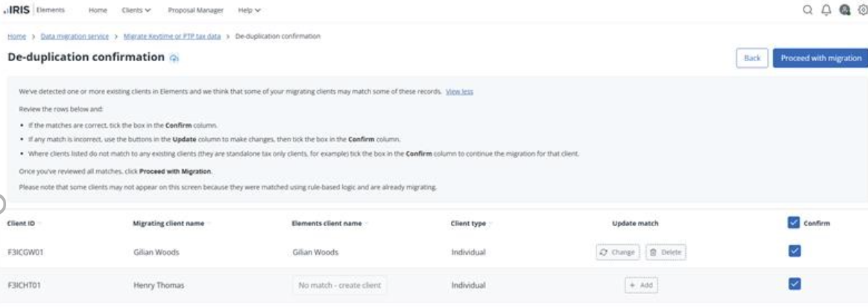Untick Confirm checkbox for Gilian Woods
Viewport: 868px width, 308px height.
point(794,251)
